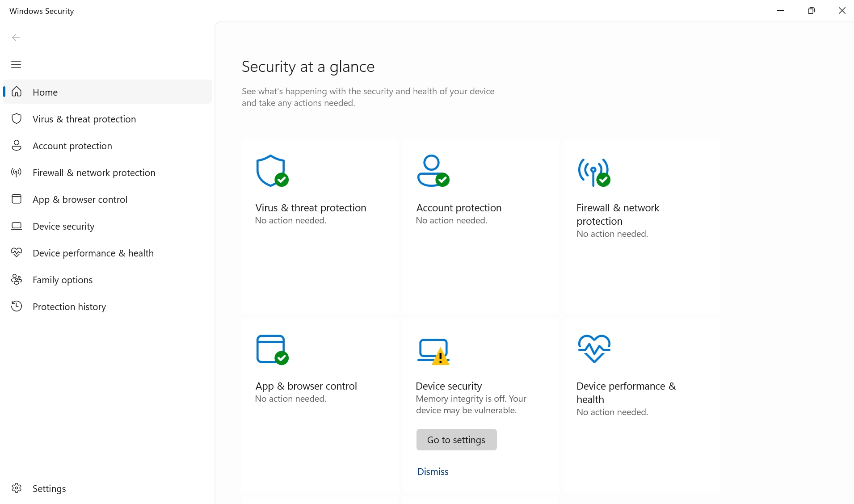854x504 pixels.
Task: Click the Firewall & network antenna tile icon
Action: pyautogui.click(x=593, y=172)
